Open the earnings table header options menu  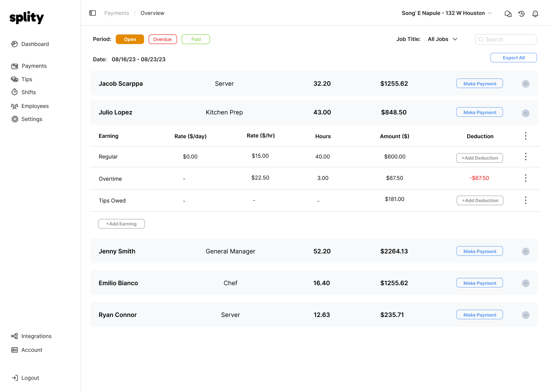point(526,136)
